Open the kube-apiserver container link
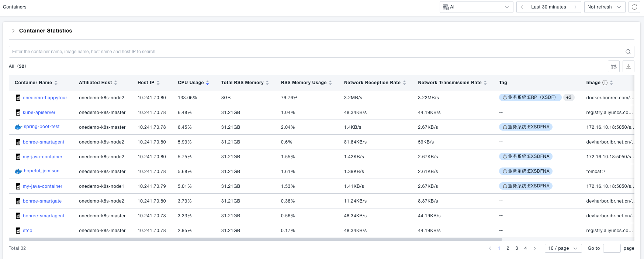This screenshot has width=644, height=259. point(39,113)
